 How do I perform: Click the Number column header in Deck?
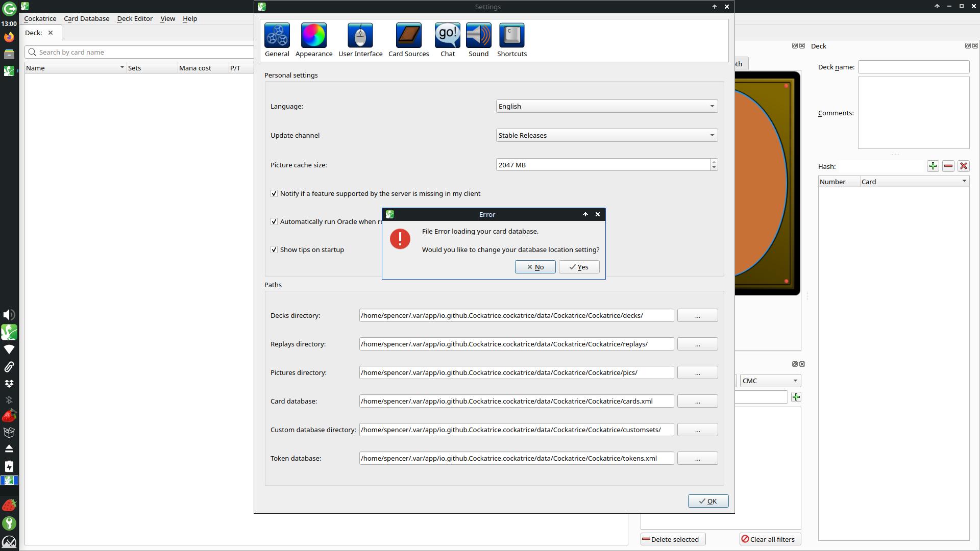pyautogui.click(x=840, y=182)
